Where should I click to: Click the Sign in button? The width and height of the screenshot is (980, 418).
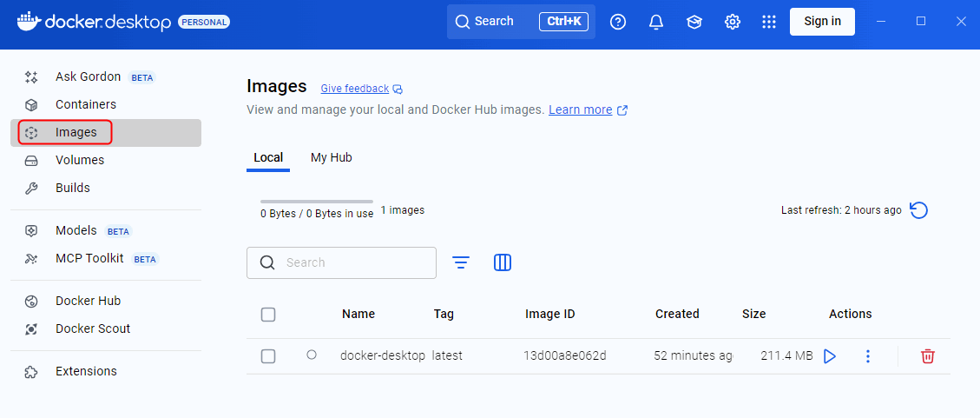coord(821,22)
